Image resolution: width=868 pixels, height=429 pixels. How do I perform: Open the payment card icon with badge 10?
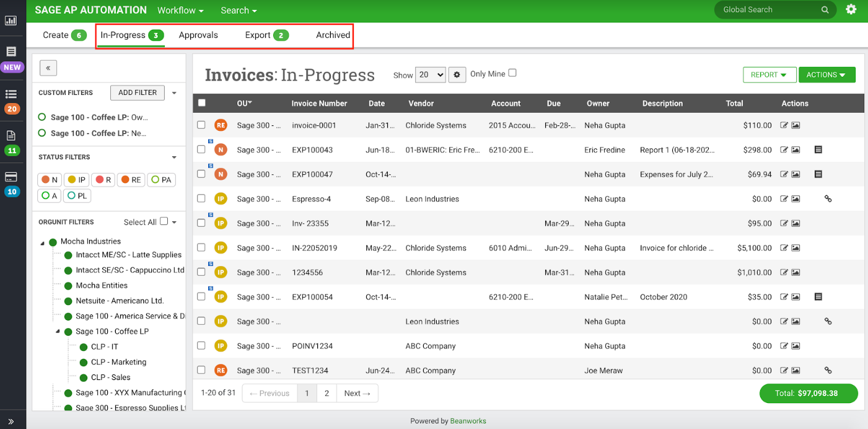point(11,177)
